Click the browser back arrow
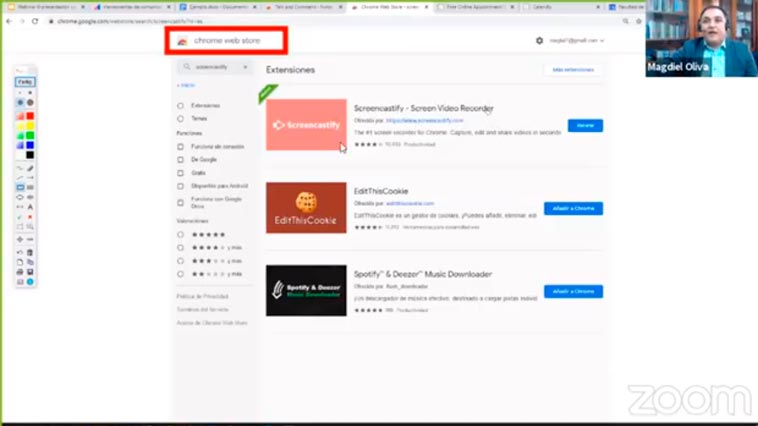The image size is (758, 426). point(9,21)
